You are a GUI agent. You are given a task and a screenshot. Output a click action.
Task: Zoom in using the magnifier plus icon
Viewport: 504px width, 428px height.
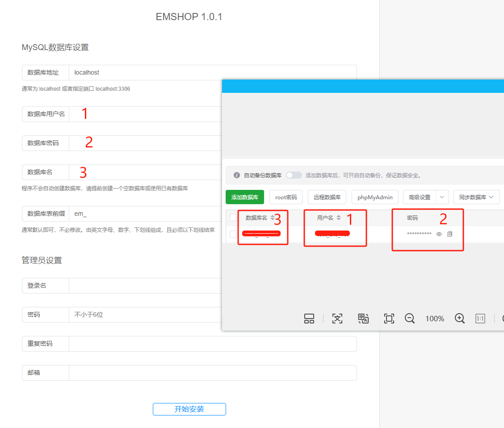(460, 319)
